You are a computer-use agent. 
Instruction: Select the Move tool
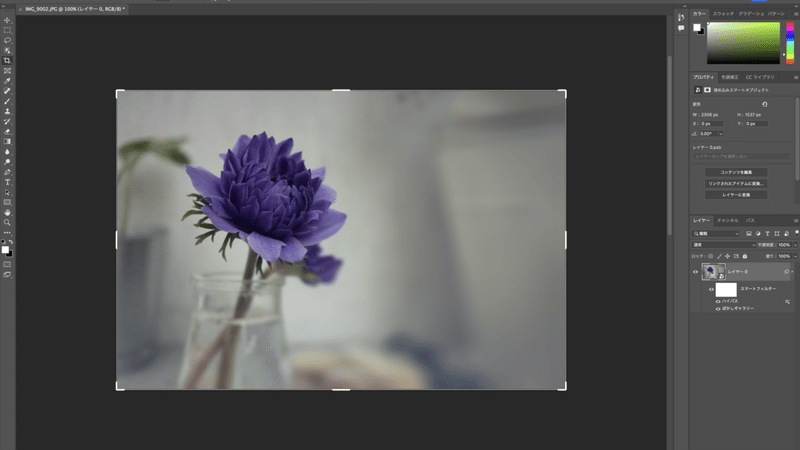point(7,20)
